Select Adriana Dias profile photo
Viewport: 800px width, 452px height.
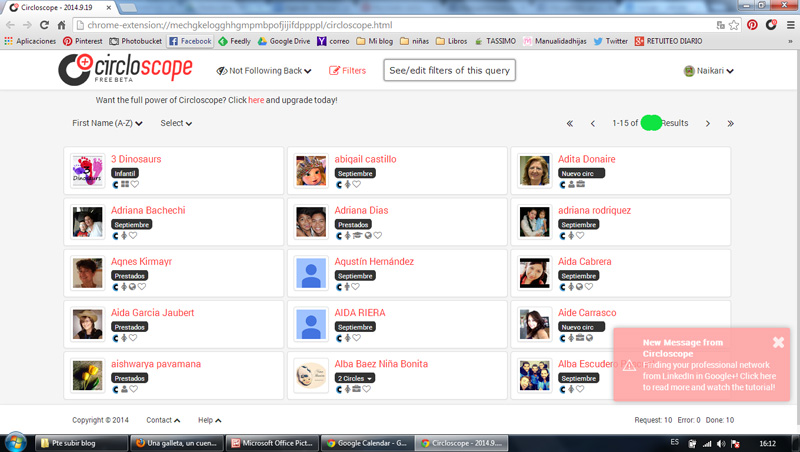tap(311, 222)
